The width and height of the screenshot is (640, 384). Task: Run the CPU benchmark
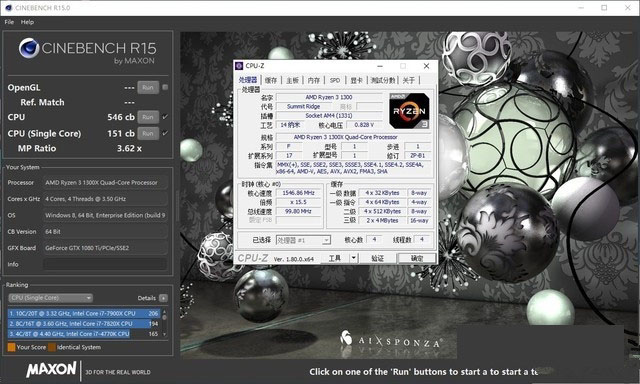coord(148,117)
